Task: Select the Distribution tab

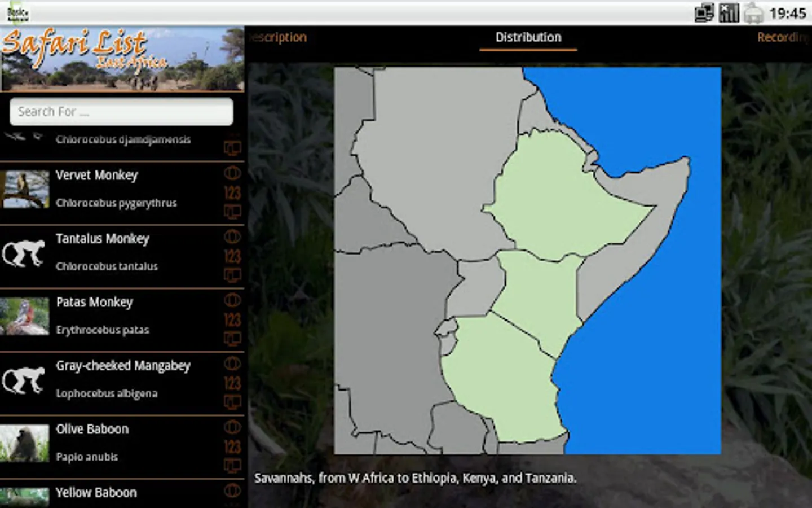Action: (x=528, y=37)
